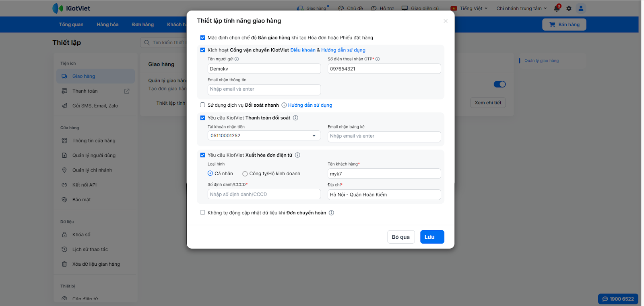Screen dimensions: 644x306
Task: Click the Lưu button
Action: click(x=432, y=237)
